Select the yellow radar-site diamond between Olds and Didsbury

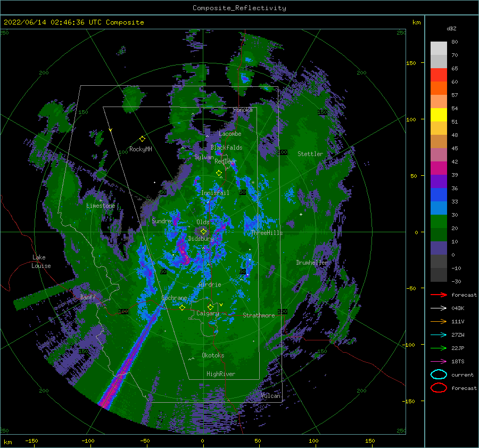(203, 232)
